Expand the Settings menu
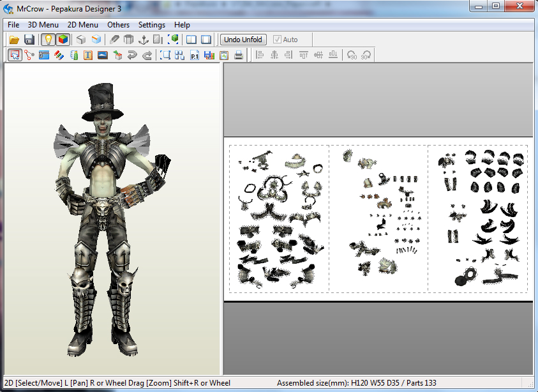 tap(152, 25)
